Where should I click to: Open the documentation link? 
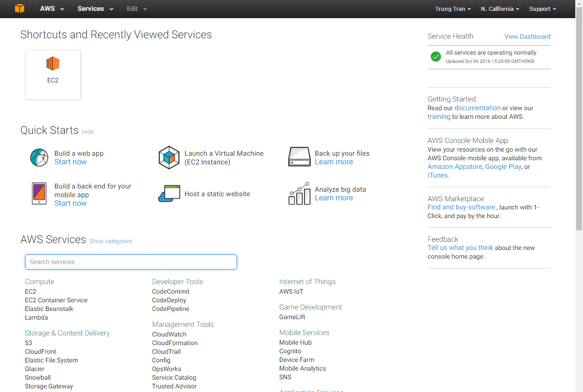pyautogui.click(x=477, y=108)
